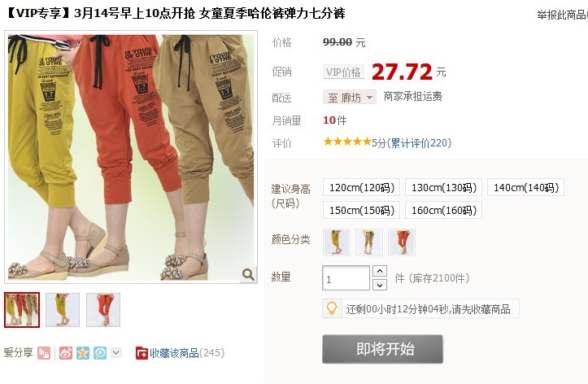Decrease quantity with the down arrow

tap(380, 285)
